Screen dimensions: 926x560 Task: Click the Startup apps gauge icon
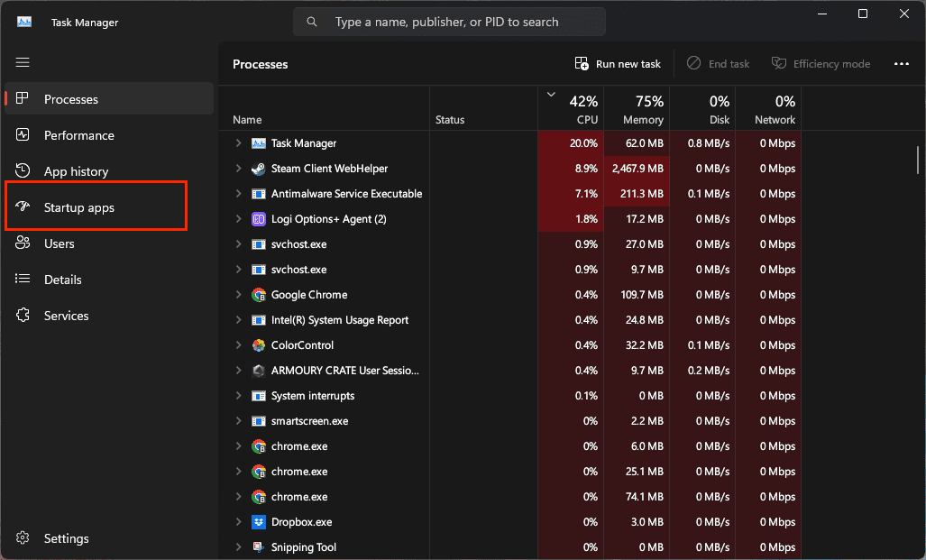click(23, 207)
